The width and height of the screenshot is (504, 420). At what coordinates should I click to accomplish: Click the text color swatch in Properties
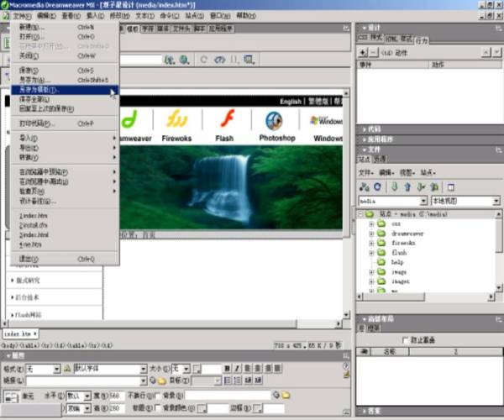[197, 369]
